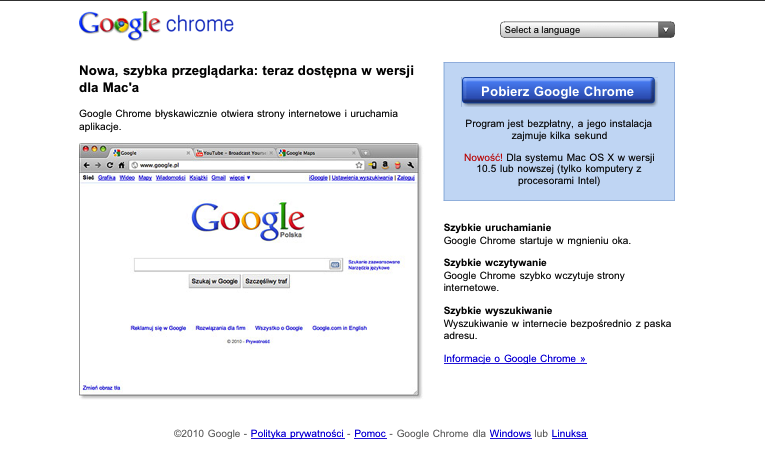Click the Zaloguj link in the preview
Screen dimensions: 765x455
click(x=405, y=178)
